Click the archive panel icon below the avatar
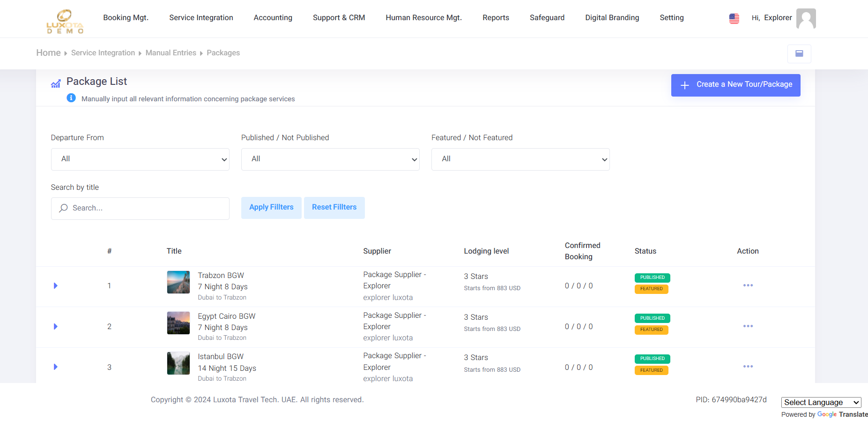Image resolution: width=868 pixels, height=428 pixels. [x=799, y=53]
